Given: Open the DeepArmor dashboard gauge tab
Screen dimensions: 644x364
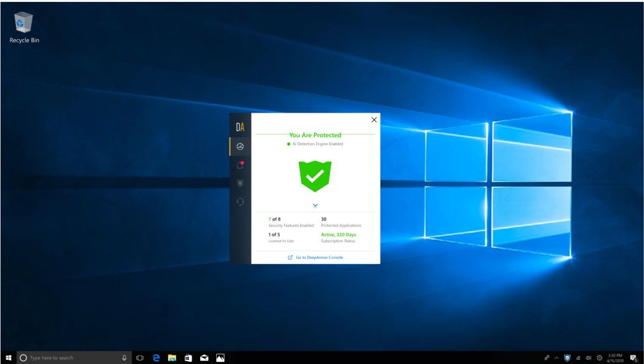Looking at the screenshot, I should click(240, 146).
